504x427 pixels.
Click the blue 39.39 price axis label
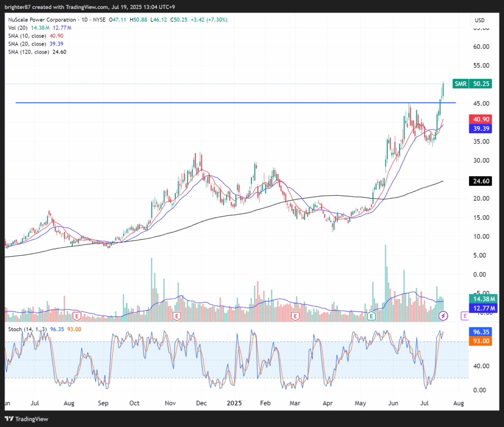[x=481, y=128]
